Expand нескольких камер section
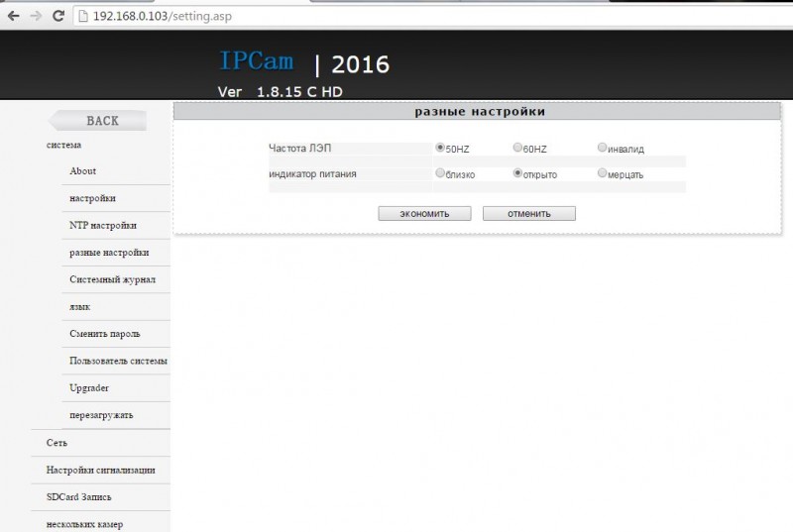The image size is (793, 532). 84,524
